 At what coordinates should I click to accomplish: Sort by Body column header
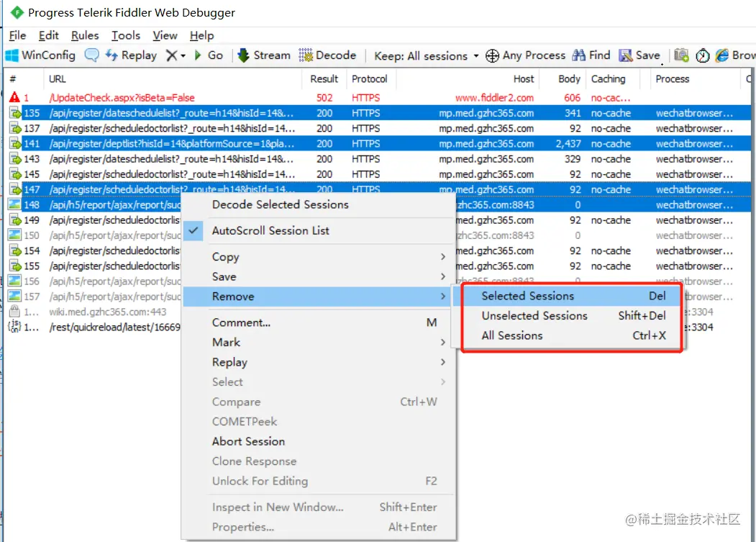coord(562,78)
